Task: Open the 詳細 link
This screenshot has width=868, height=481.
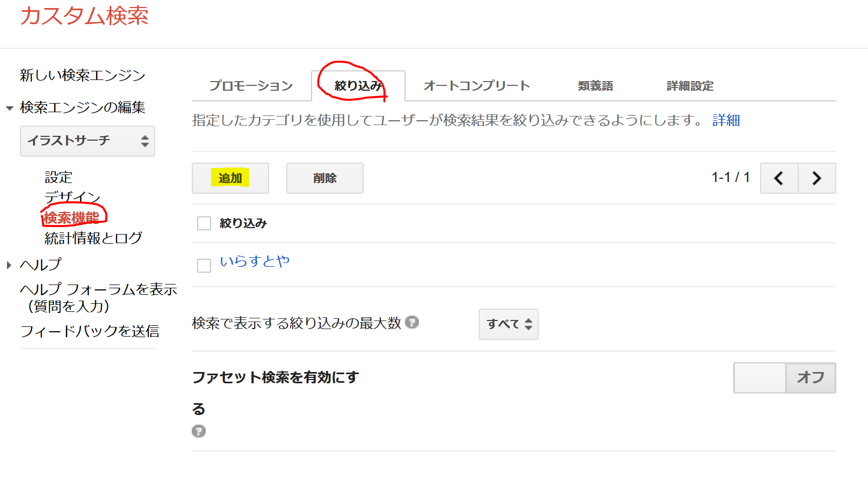Action: pyautogui.click(x=726, y=120)
